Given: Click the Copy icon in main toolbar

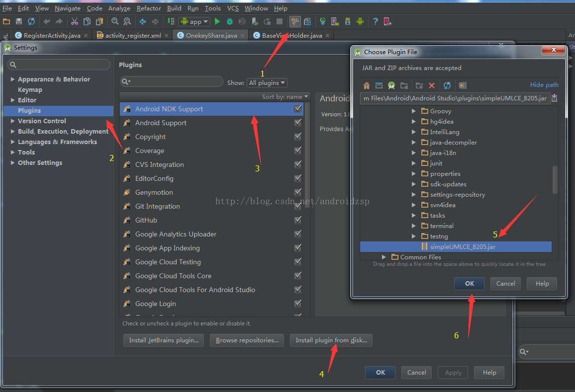Looking at the screenshot, I should click(87, 22).
